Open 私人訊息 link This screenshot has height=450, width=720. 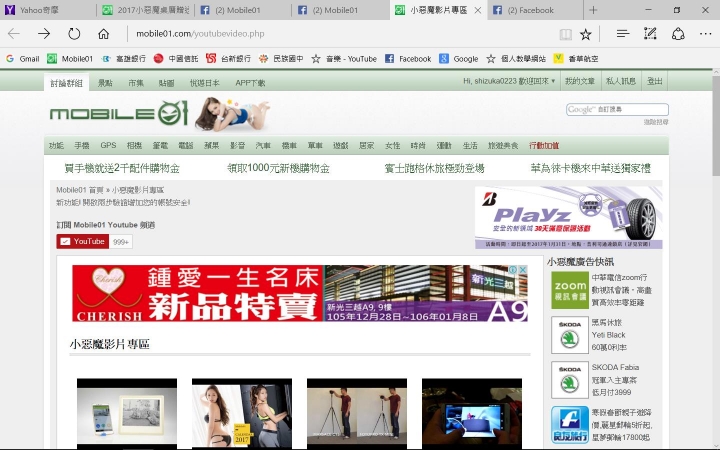click(621, 81)
